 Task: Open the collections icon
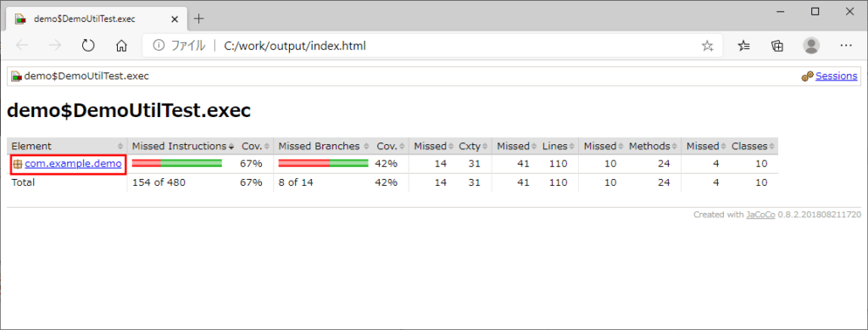tap(777, 46)
